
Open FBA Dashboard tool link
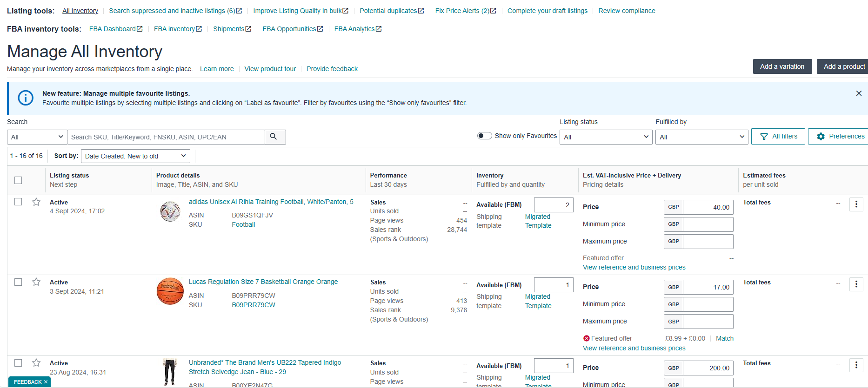(x=115, y=29)
